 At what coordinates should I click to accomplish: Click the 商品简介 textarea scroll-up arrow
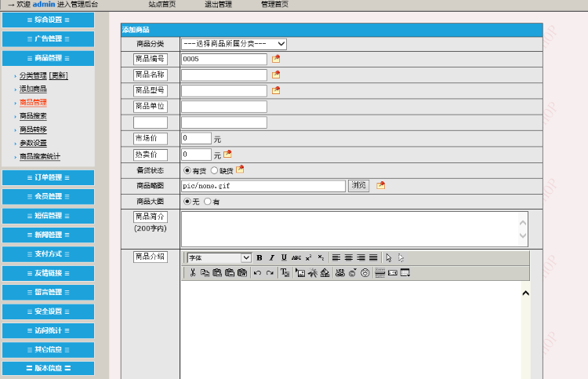[x=523, y=223]
